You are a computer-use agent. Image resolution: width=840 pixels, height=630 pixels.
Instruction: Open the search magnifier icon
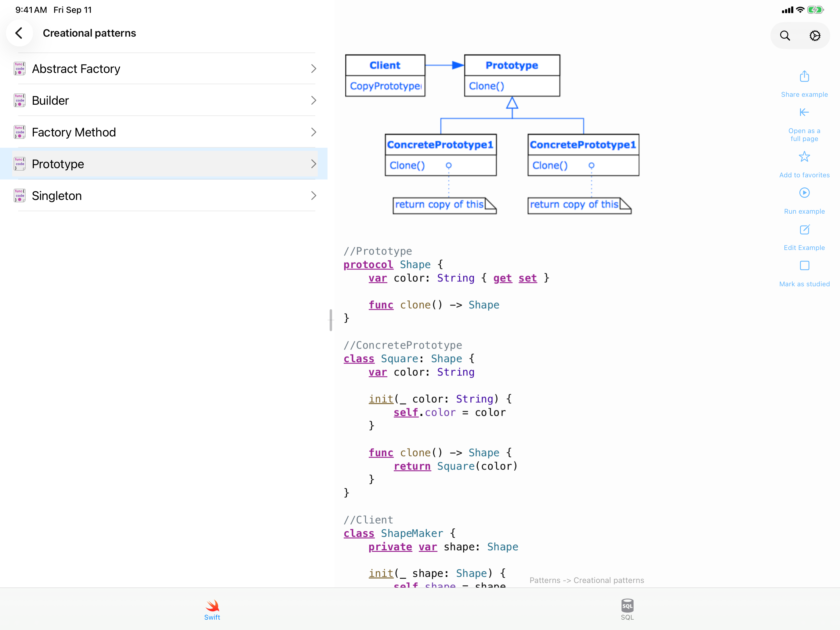(x=785, y=36)
